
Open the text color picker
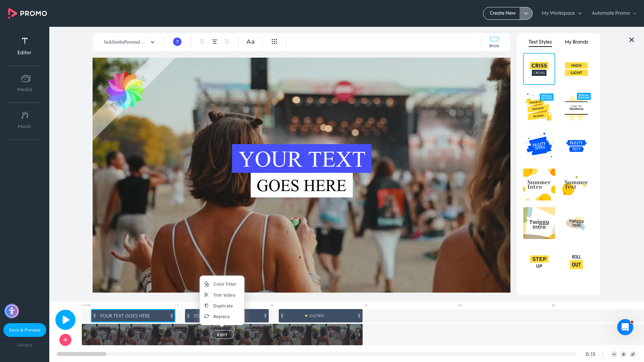[177, 42]
